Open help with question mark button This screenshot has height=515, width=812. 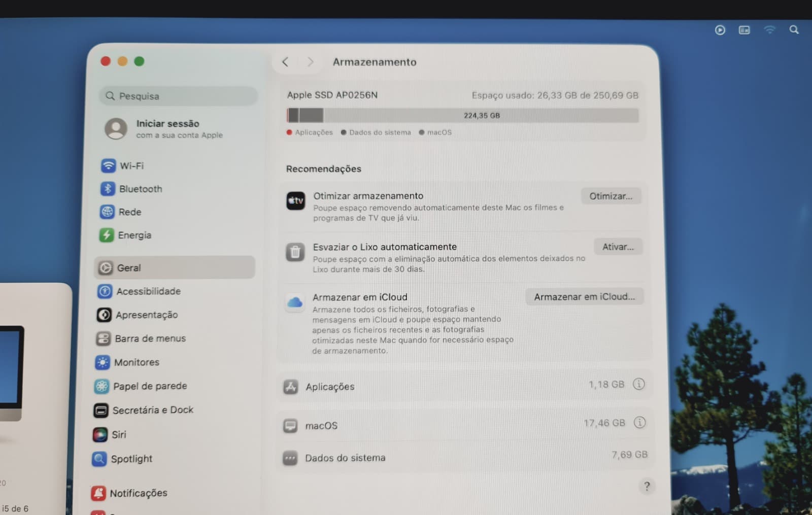647,486
